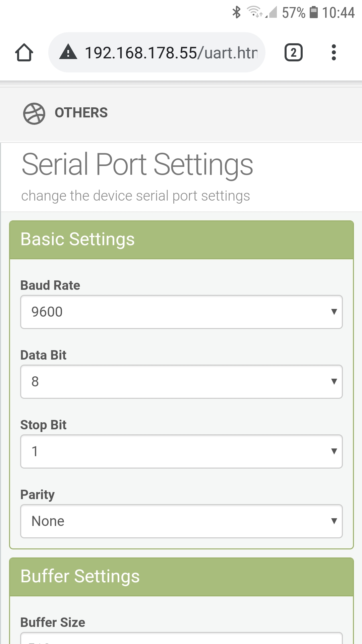Click the globe icon beside OTHERS
Image resolution: width=362 pixels, height=644 pixels.
(x=34, y=113)
